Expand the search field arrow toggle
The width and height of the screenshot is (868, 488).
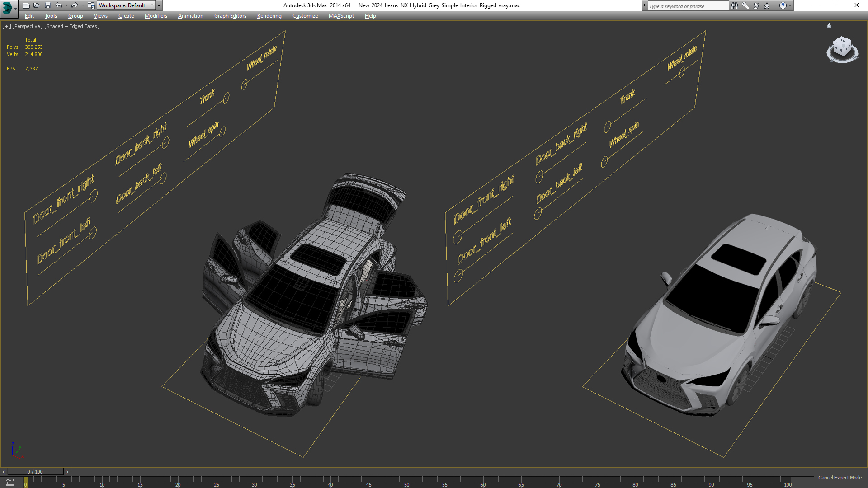pyautogui.click(x=645, y=5)
